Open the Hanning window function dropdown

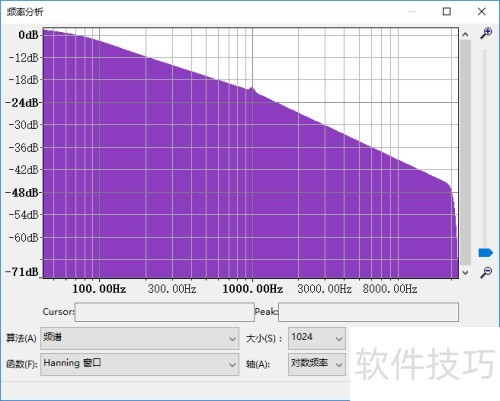point(140,364)
